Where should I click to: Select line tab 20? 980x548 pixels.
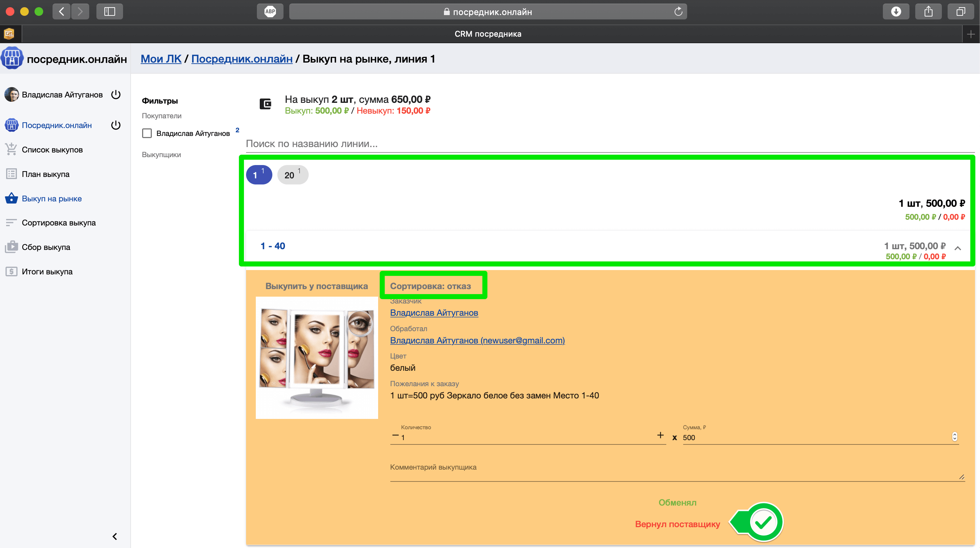coord(292,175)
